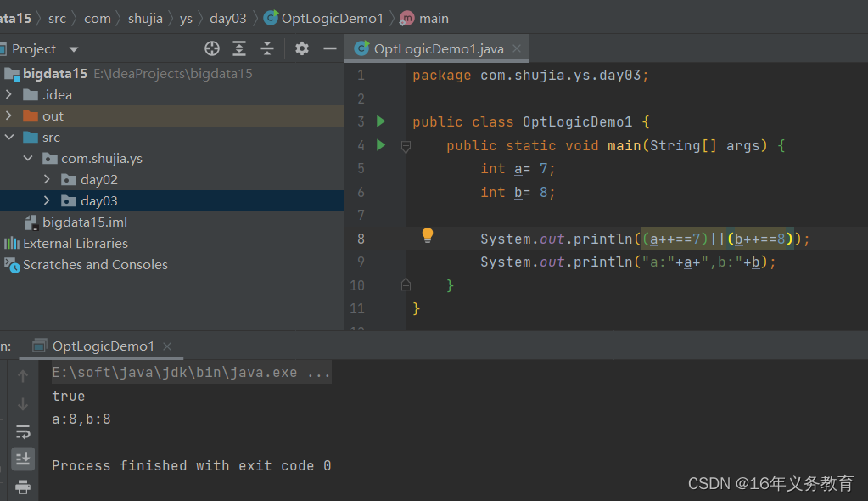This screenshot has width=868, height=501.
Task: Click the locate/select opened file target icon
Action: click(212, 48)
